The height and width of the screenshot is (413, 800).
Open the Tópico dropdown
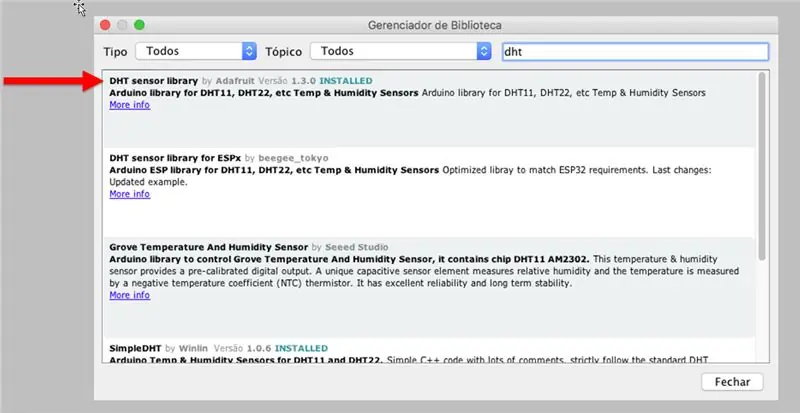click(x=401, y=51)
